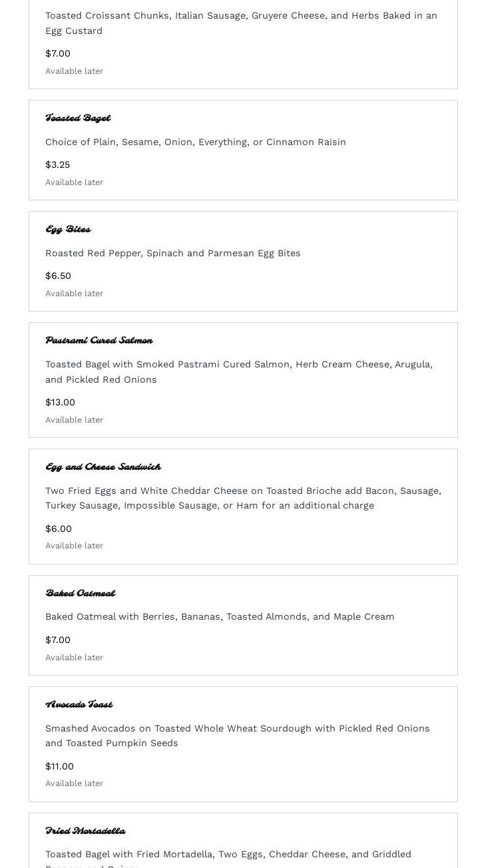This screenshot has height=868, width=486.
Task: Click the Pastrami Cured Salmon title
Action: (99, 341)
